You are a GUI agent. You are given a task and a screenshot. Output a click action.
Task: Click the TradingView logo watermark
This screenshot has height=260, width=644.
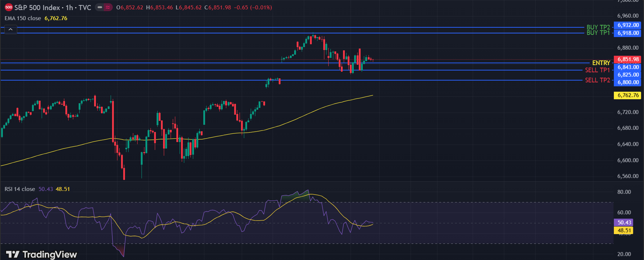(42, 255)
